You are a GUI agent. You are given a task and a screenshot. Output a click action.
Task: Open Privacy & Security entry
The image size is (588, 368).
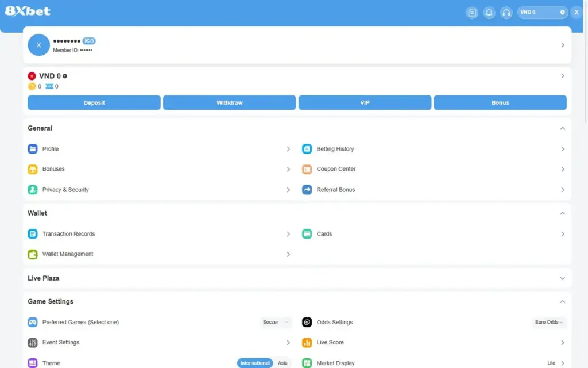pyautogui.click(x=160, y=190)
